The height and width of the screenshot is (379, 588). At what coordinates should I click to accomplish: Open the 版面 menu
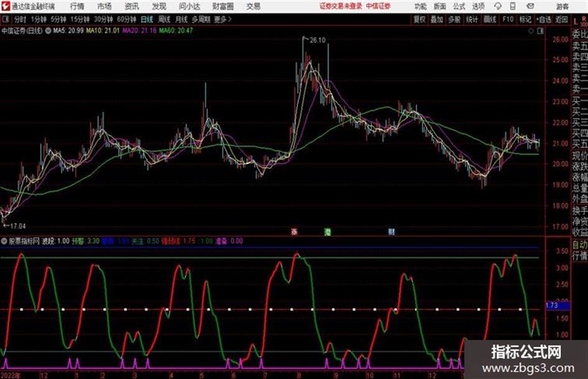point(440,6)
